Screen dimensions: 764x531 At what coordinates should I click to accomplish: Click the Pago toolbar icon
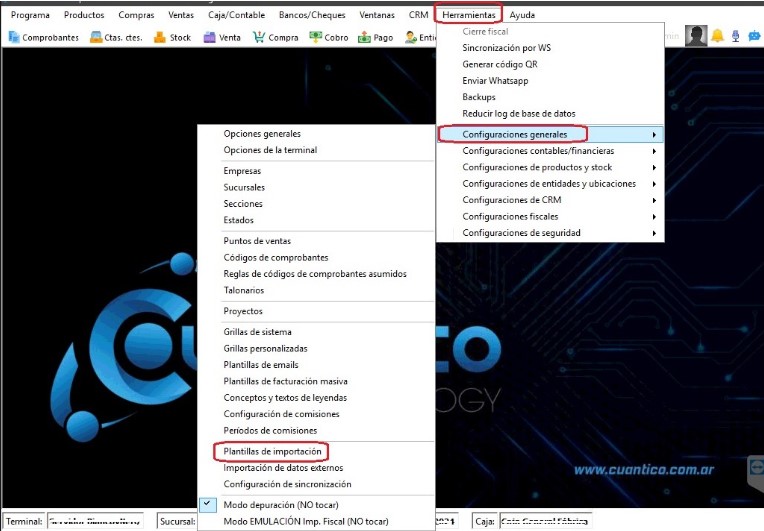[375, 37]
